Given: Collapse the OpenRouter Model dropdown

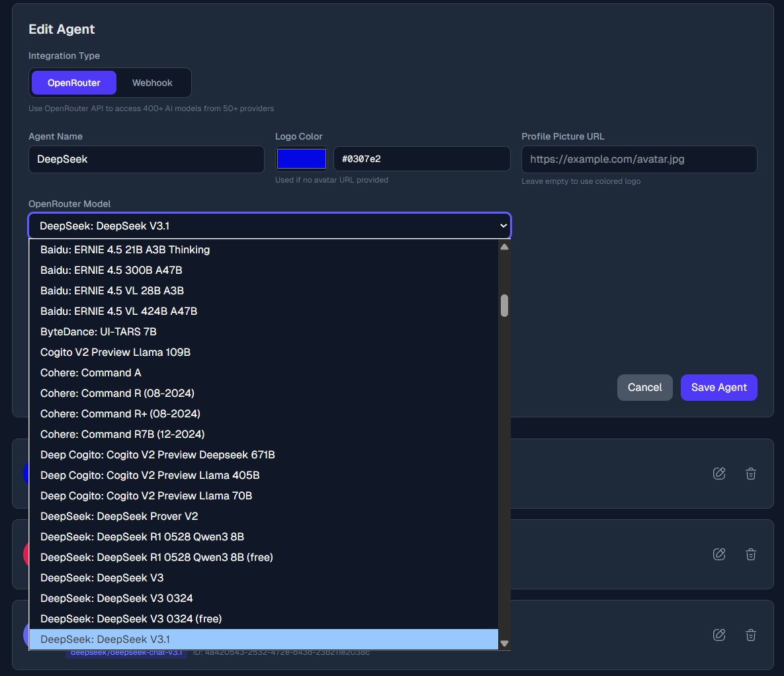Looking at the screenshot, I should [x=270, y=226].
